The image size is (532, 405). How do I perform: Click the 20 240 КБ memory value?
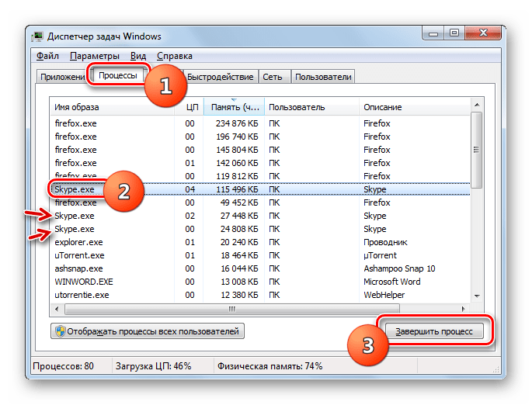click(239, 242)
